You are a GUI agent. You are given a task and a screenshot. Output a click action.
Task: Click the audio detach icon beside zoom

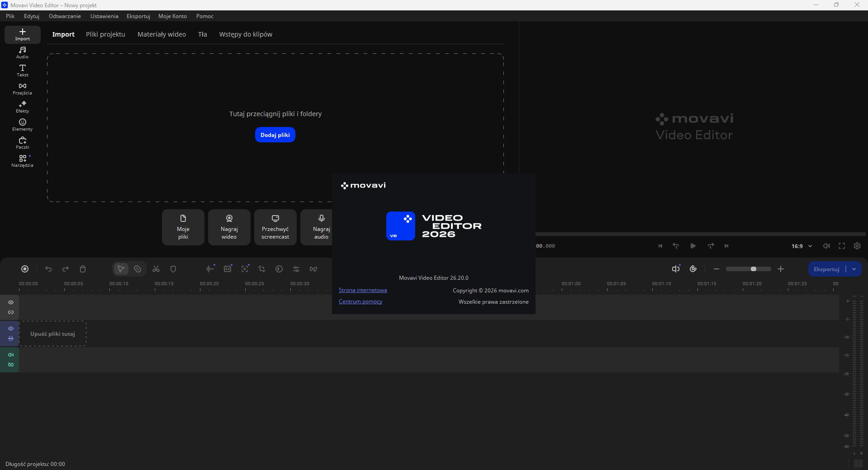[676, 269]
